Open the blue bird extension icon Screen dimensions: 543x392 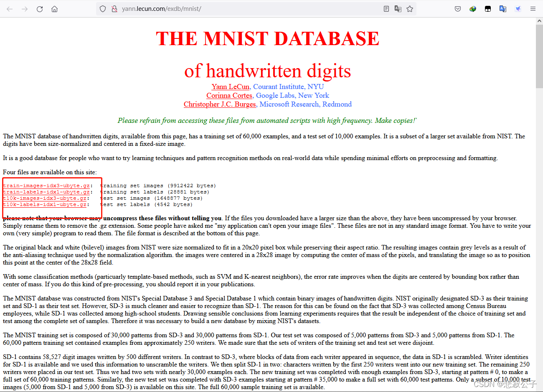click(x=518, y=9)
